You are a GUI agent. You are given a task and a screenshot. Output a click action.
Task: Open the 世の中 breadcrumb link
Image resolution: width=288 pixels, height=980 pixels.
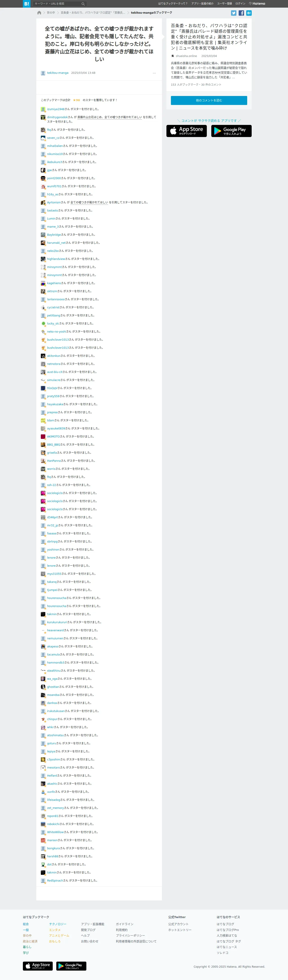click(51, 13)
